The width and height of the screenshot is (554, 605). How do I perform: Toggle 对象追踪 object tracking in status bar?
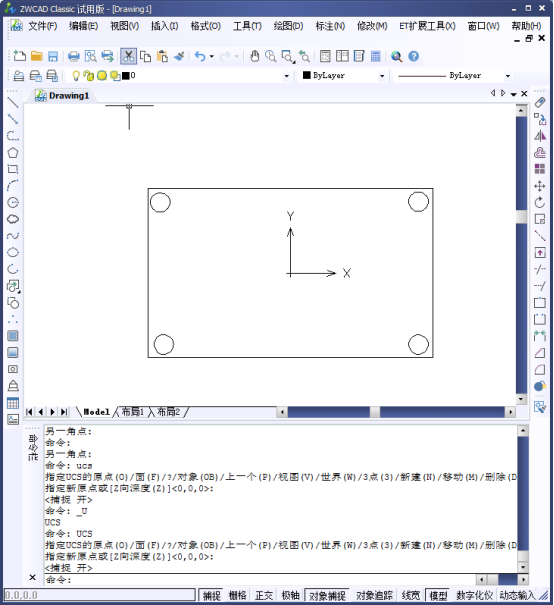(x=374, y=595)
